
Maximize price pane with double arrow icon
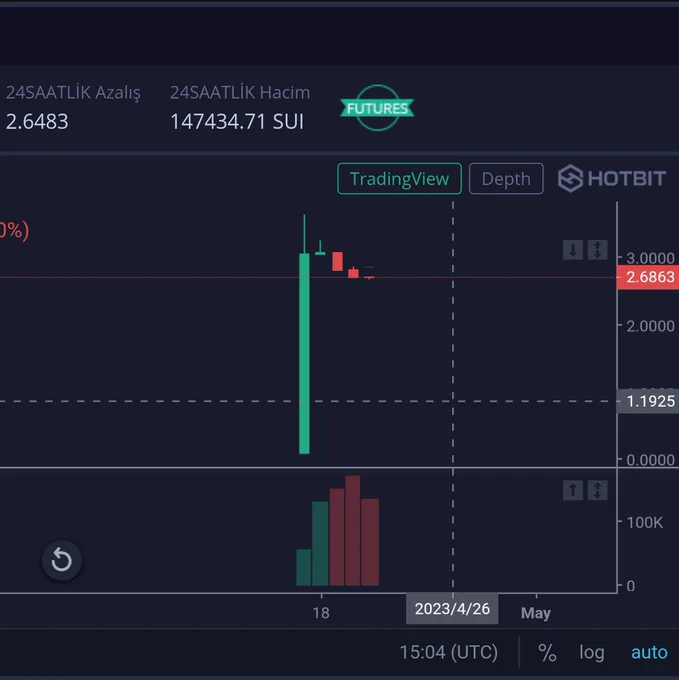597,250
